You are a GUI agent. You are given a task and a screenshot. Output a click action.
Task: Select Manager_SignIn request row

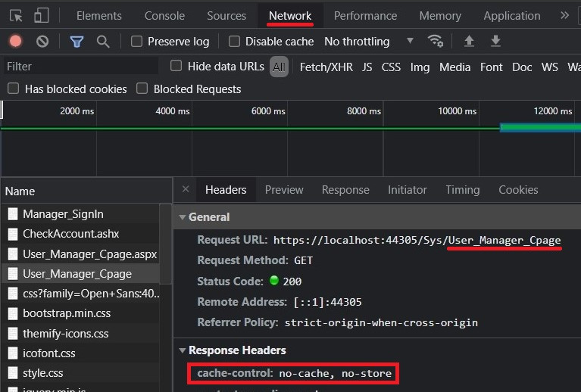[x=80, y=214]
